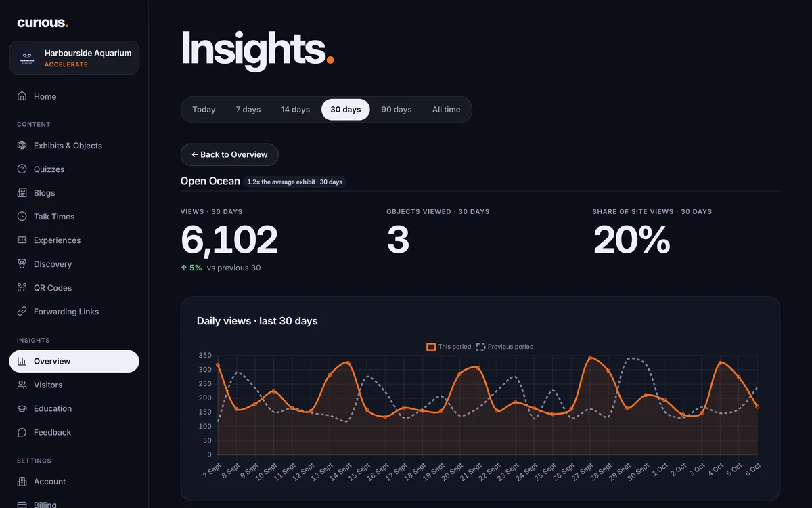Screen dimensions: 812x508
Task: Click the Forwarding Links chain icon
Action: (x=22, y=312)
